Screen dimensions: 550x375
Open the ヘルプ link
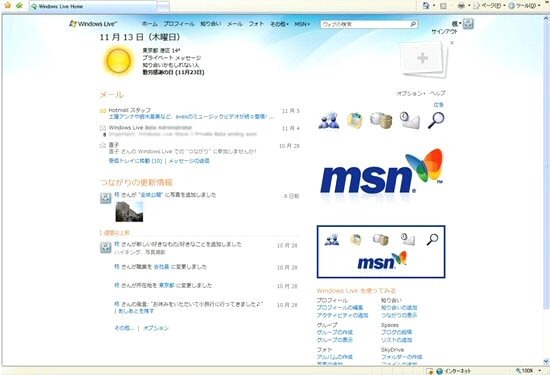pos(438,93)
